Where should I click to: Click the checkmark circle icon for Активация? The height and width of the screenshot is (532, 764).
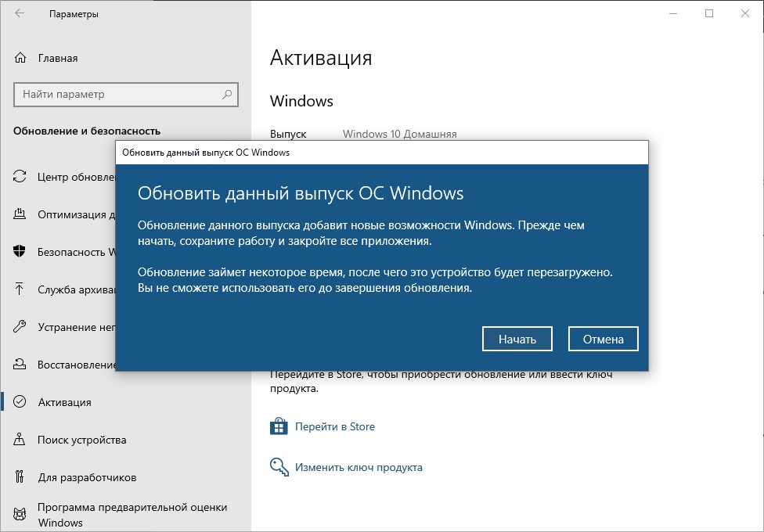tap(20, 401)
